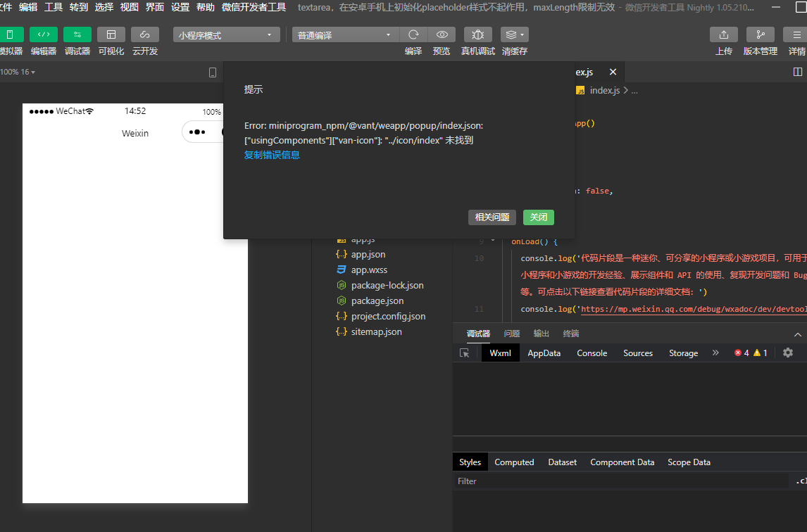Open the 视图 menu
Image resolution: width=807 pixels, height=532 pixels.
coord(129,7)
